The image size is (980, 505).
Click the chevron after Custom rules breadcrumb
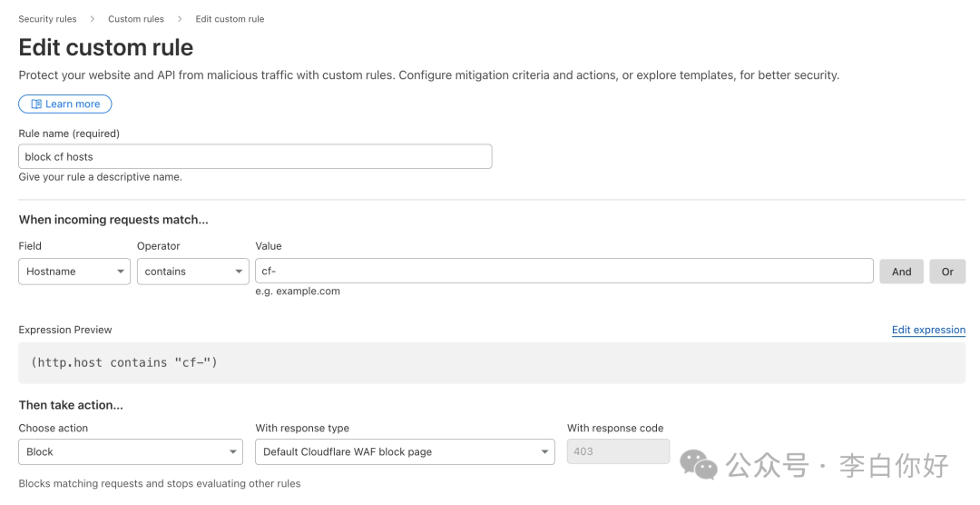180,19
